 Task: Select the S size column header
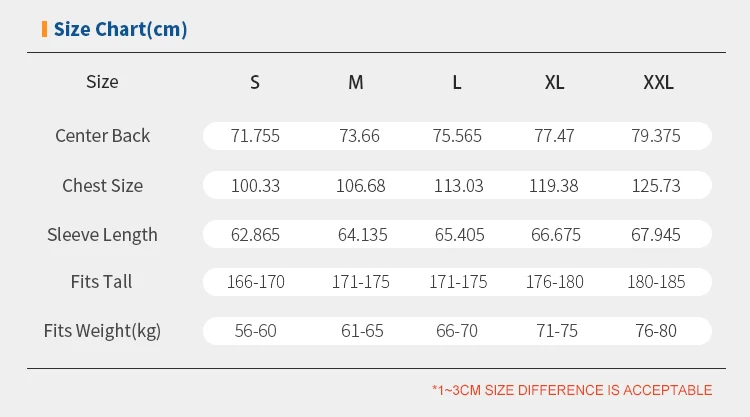(x=255, y=83)
